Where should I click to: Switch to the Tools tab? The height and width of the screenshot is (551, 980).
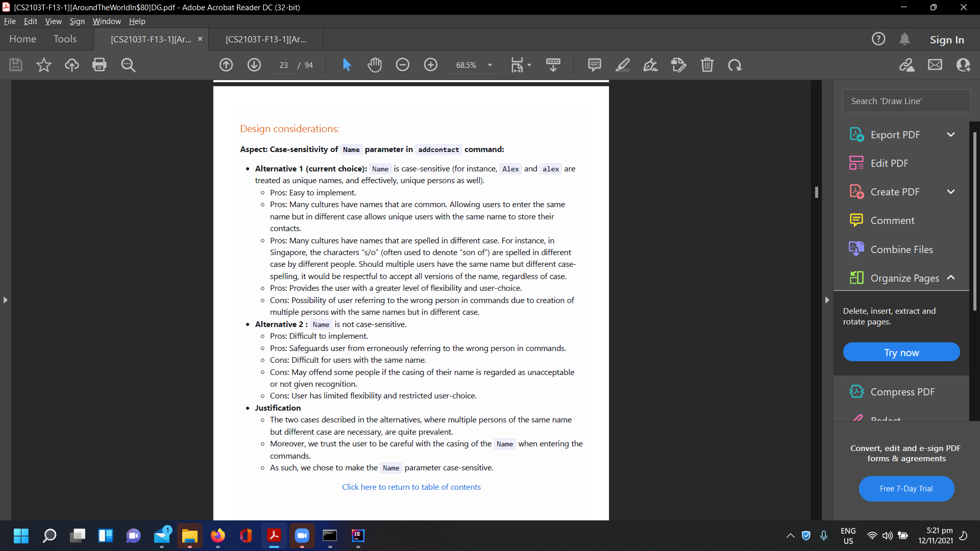point(65,39)
